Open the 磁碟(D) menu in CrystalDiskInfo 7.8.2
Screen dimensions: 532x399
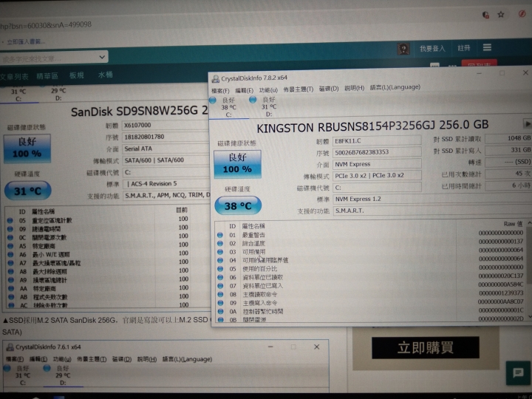(x=329, y=89)
